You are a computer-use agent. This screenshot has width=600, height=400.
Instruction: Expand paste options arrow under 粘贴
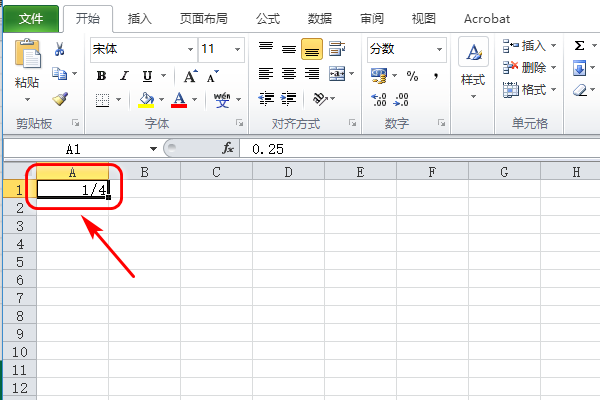(27, 100)
